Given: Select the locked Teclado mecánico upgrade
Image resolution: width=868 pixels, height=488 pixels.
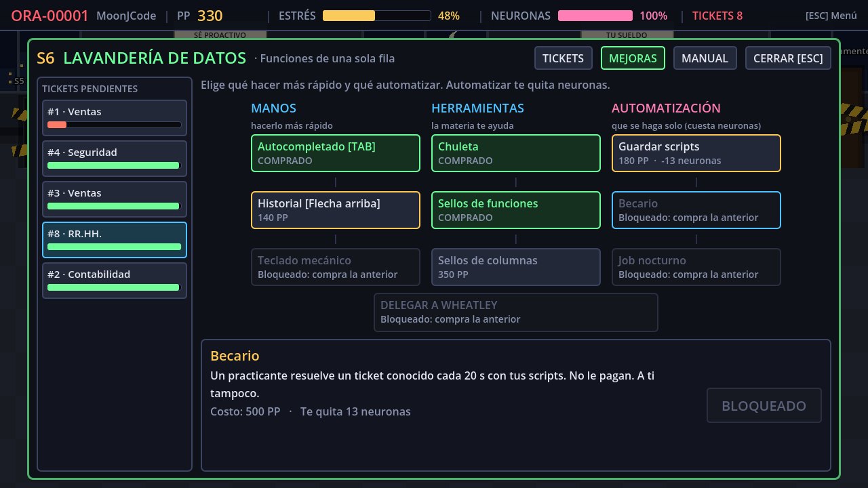Looking at the screenshot, I should click(336, 267).
